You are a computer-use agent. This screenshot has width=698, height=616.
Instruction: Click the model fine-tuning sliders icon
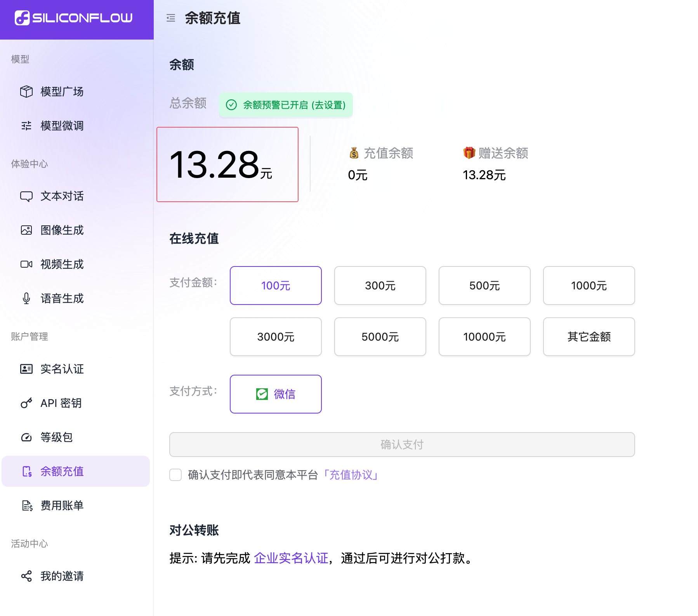(x=26, y=126)
